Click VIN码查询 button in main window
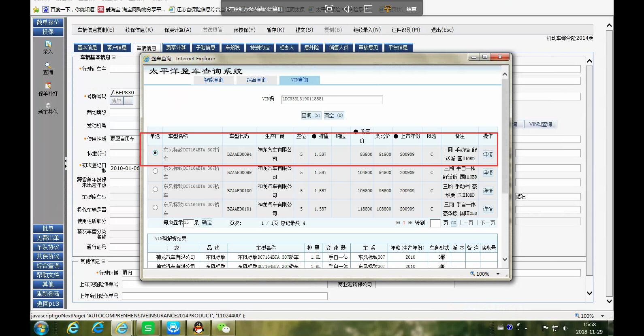The height and width of the screenshot is (336, 644). (541, 124)
